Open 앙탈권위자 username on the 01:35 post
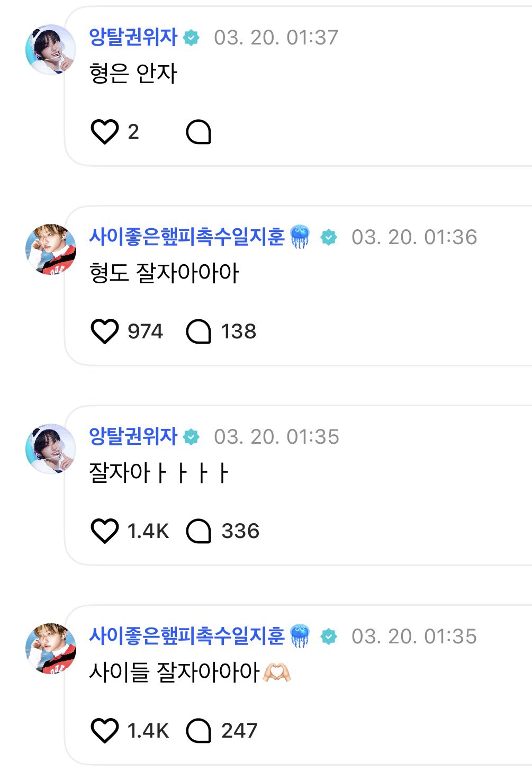This screenshot has height=771, width=532. click(x=133, y=436)
